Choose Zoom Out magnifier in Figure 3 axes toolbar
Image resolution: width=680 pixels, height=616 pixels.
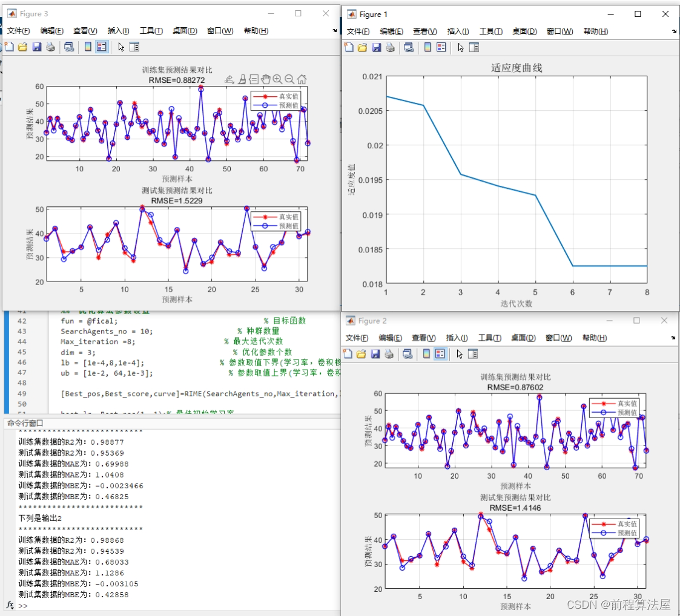[x=289, y=79]
